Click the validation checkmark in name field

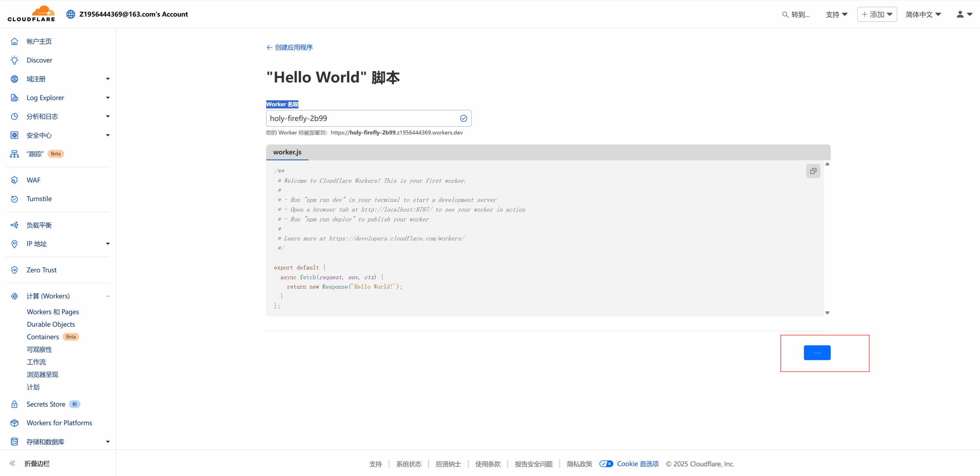(x=463, y=118)
